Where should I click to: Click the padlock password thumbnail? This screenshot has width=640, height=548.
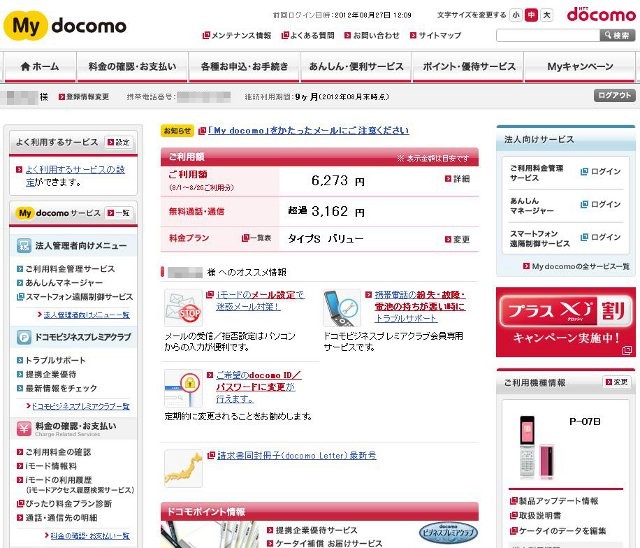click(x=183, y=388)
